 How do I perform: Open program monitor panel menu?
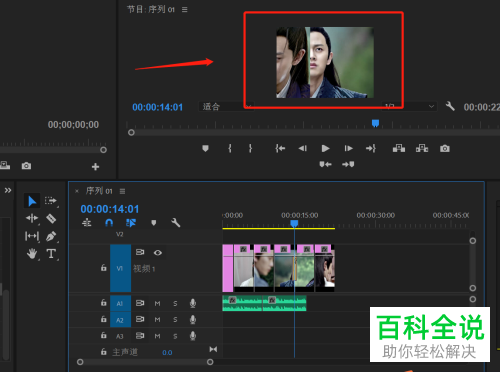click(185, 10)
